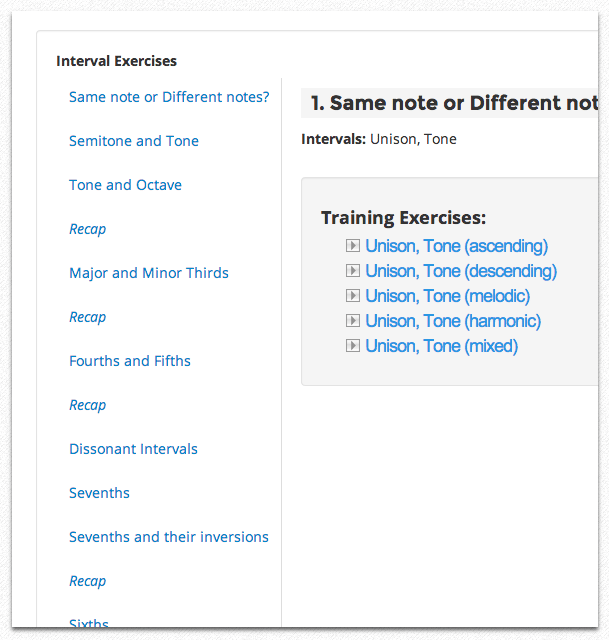This screenshot has width=609, height=640.
Task: Open the Recap below Tone and Octave
Action: point(87,229)
